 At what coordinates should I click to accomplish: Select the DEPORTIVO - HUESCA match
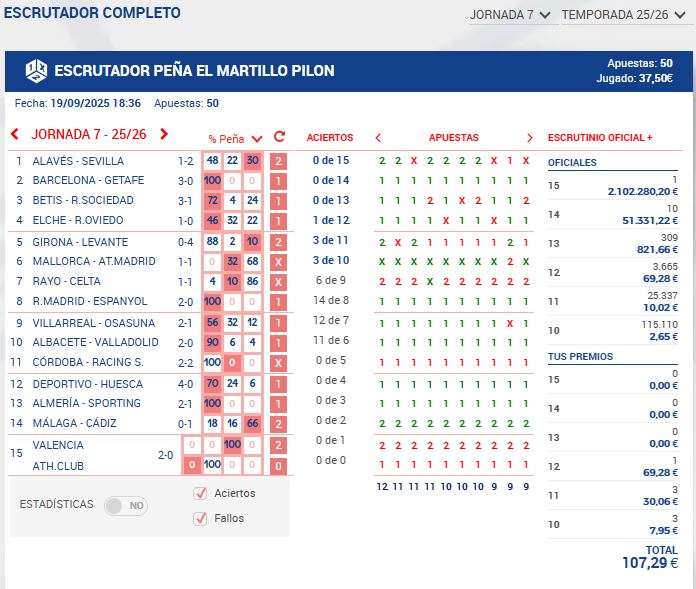pyautogui.click(x=88, y=384)
